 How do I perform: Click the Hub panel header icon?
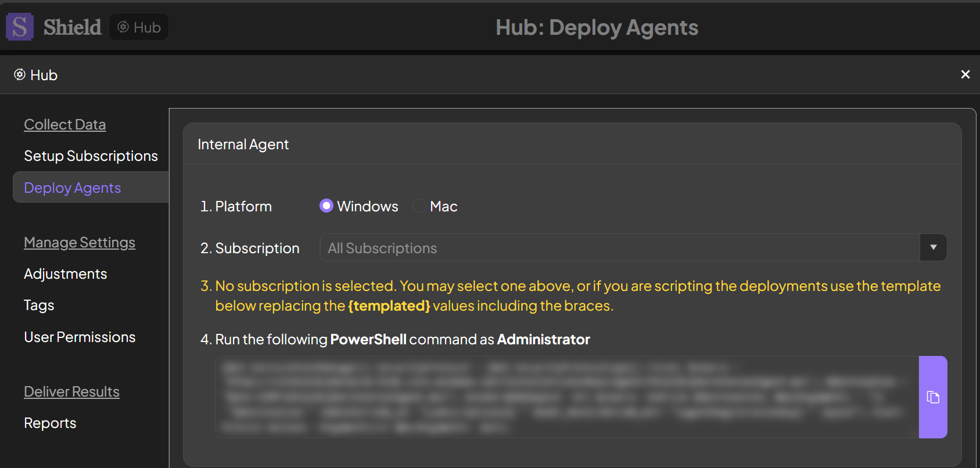[20, 75]
